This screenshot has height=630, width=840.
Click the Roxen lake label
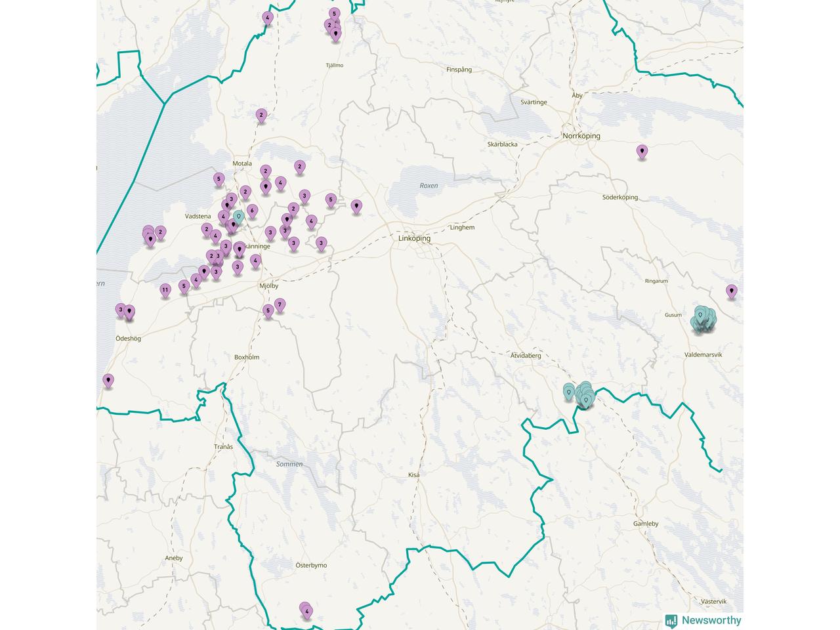tap(429, 186)
